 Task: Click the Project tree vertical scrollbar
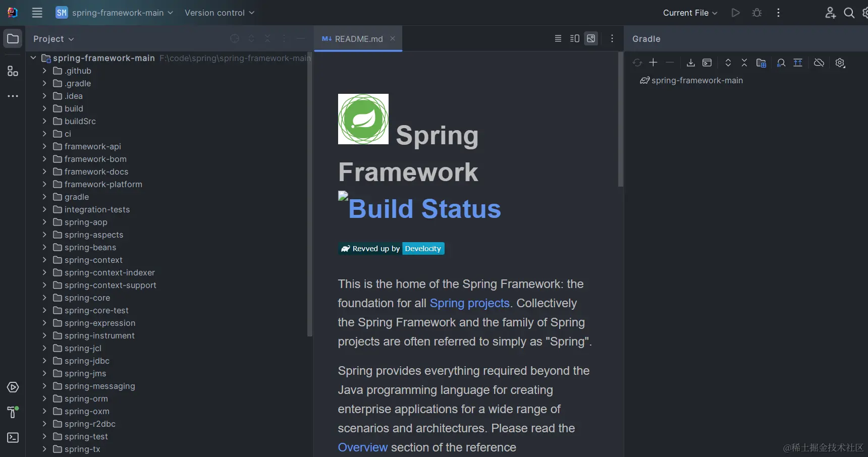310,194
